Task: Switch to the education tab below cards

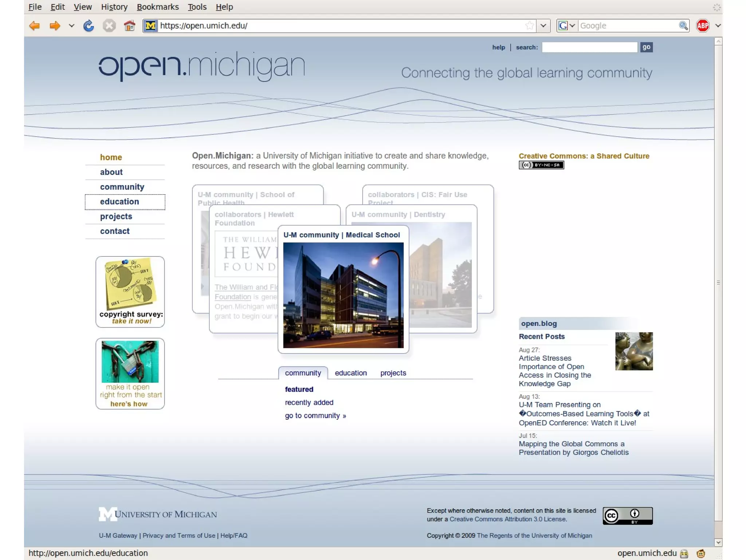Action: [350, 373]
